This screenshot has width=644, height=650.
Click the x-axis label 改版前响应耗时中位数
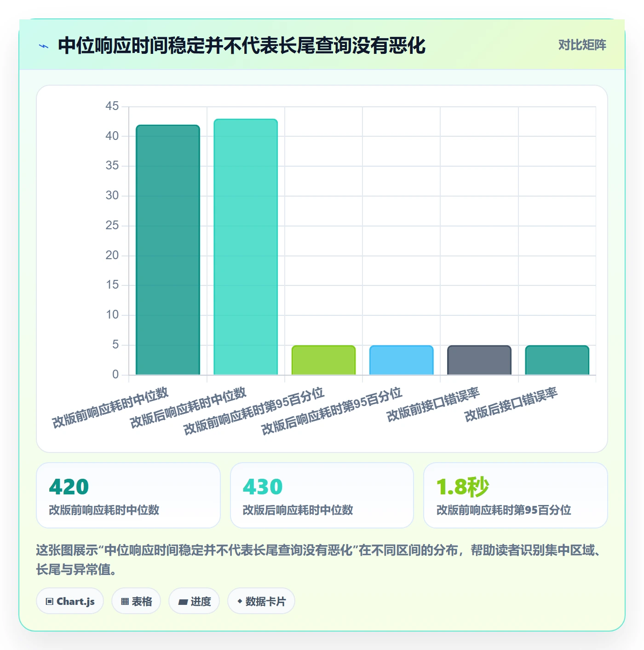pyautogui.click(x=110, y=408)
